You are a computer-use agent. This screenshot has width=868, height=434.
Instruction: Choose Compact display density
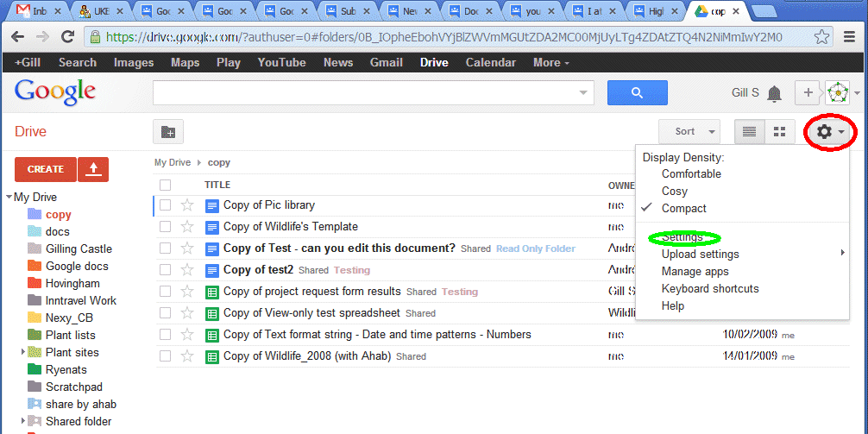684,209
